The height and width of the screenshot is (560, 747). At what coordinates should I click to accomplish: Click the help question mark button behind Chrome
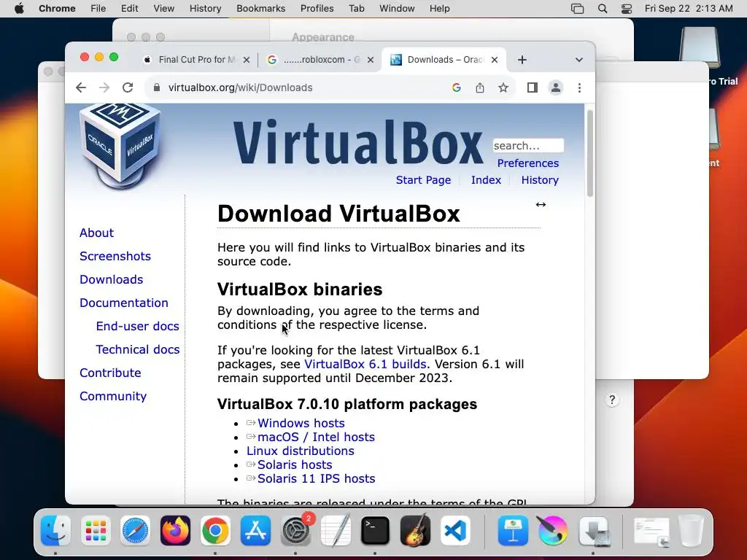click(612, 400)
